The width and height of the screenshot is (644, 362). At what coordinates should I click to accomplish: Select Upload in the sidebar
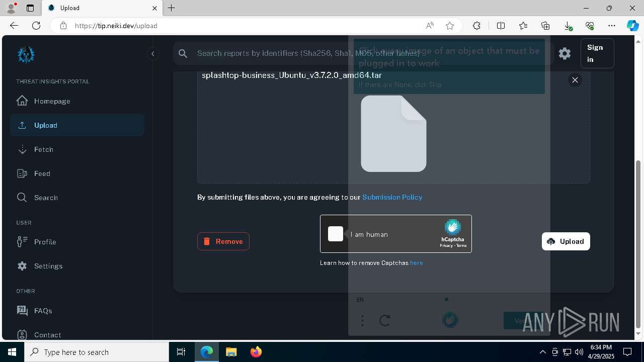coord(77,125)
